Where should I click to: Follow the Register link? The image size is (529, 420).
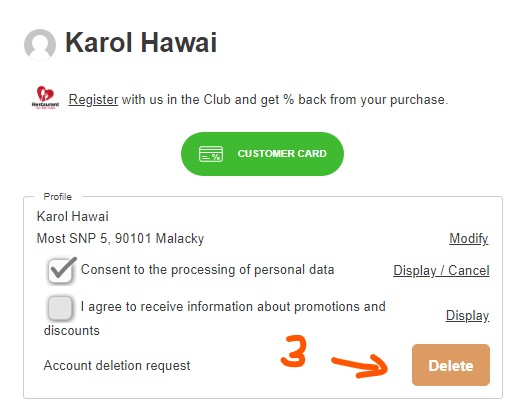pos(93,100)
